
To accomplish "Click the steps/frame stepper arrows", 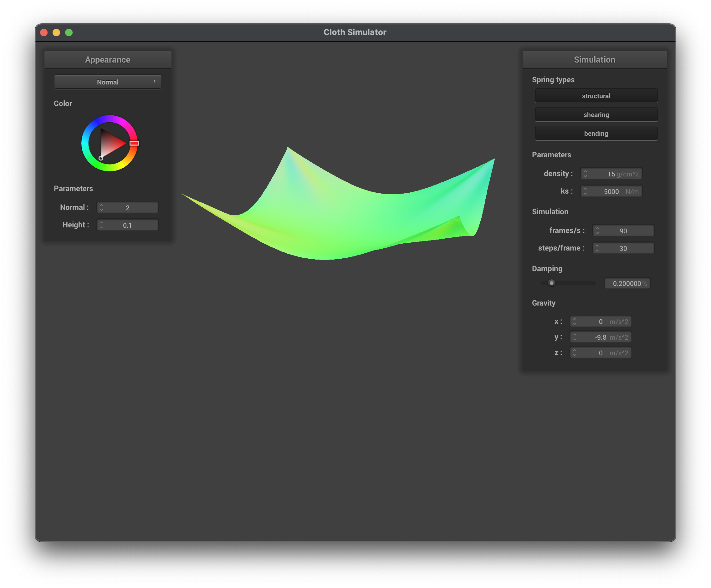I will [597, 248].
